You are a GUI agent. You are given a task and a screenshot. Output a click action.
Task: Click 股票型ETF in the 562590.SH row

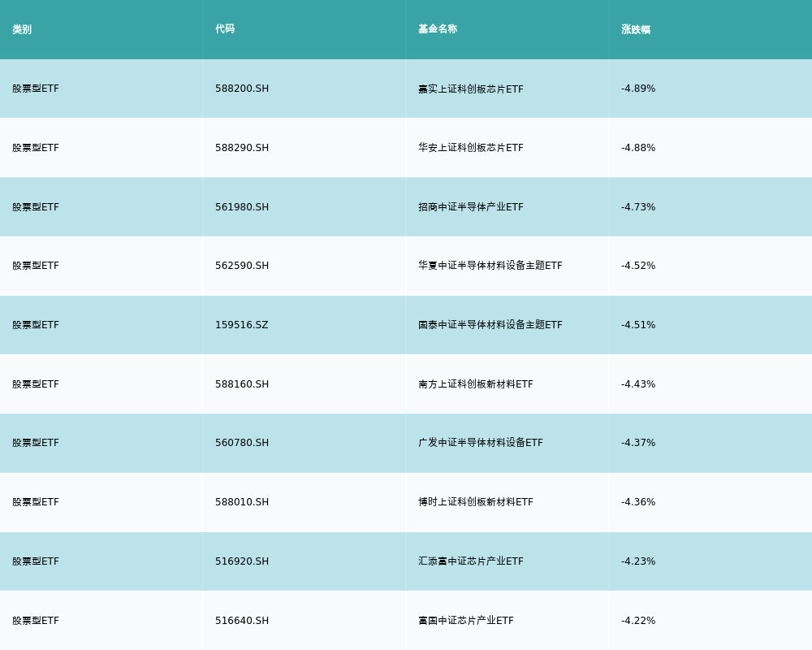(x=36, y=266)
